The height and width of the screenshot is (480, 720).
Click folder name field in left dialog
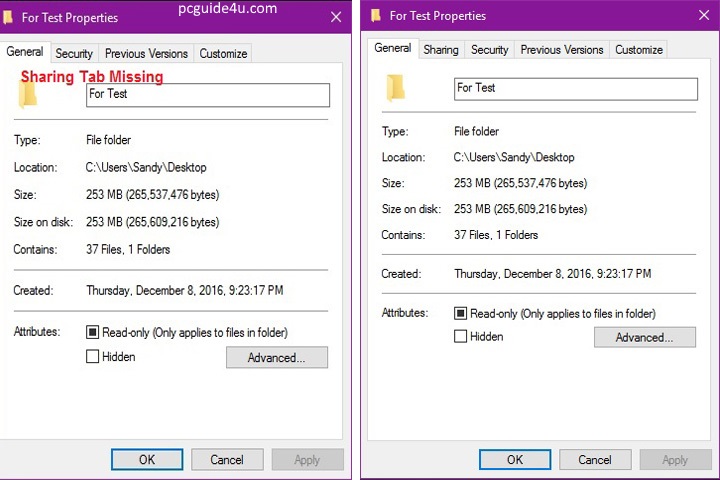point(207,95)
